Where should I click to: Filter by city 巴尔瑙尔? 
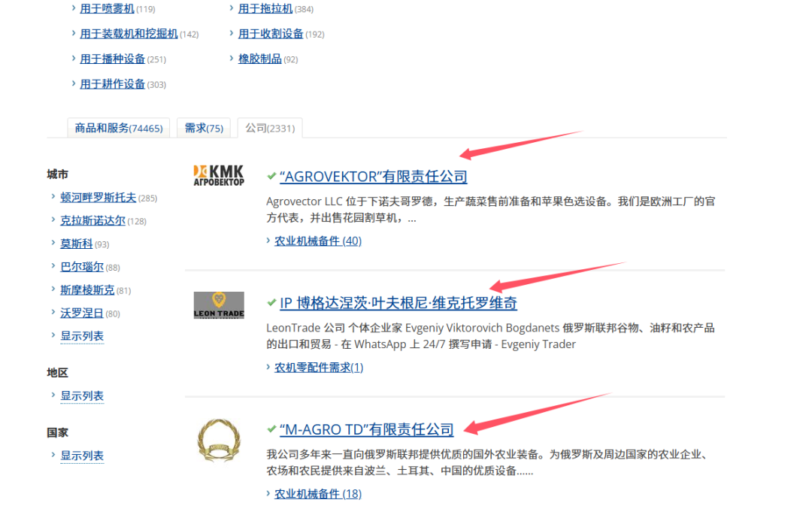tap(82, 267)
